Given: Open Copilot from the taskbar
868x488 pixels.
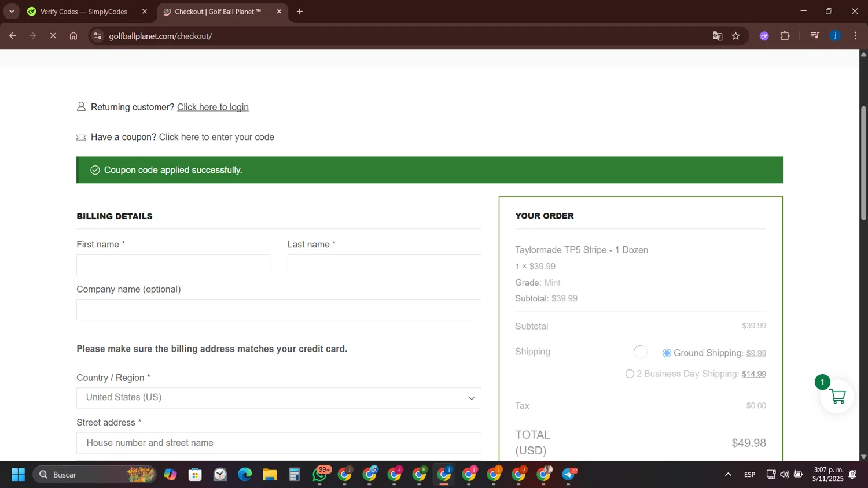Looking at the screenshot, I should click(170, 475).
